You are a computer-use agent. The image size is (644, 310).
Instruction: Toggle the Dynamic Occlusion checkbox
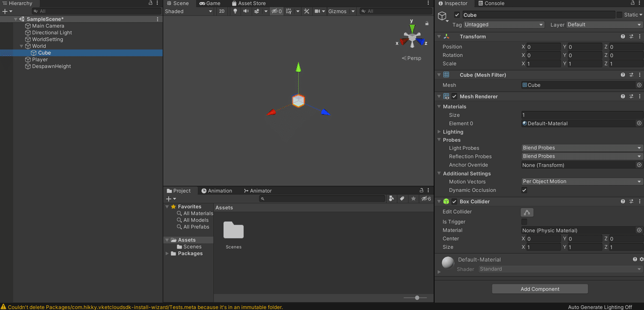[x=524, y=190]
